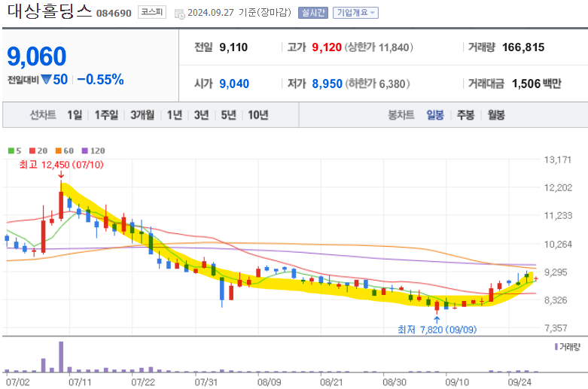This screenshot has width=588, height=389.
Task: Click the purple 120-day average legend swatch
Action: click(85, 150)
